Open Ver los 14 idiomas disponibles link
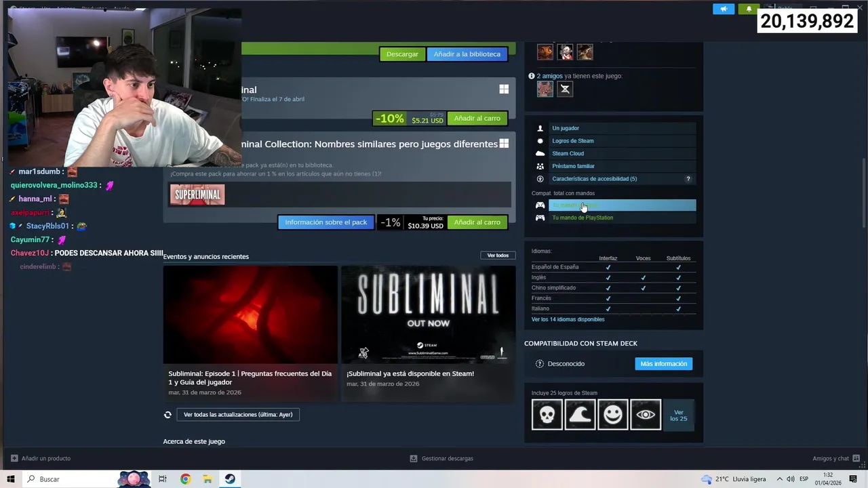 [568, 319]
